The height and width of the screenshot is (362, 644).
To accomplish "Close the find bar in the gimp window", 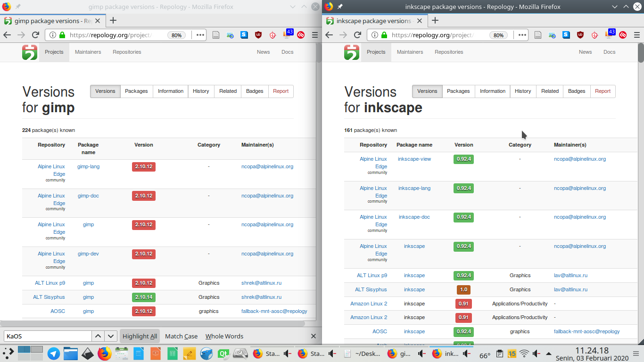I will pos(314,336).
